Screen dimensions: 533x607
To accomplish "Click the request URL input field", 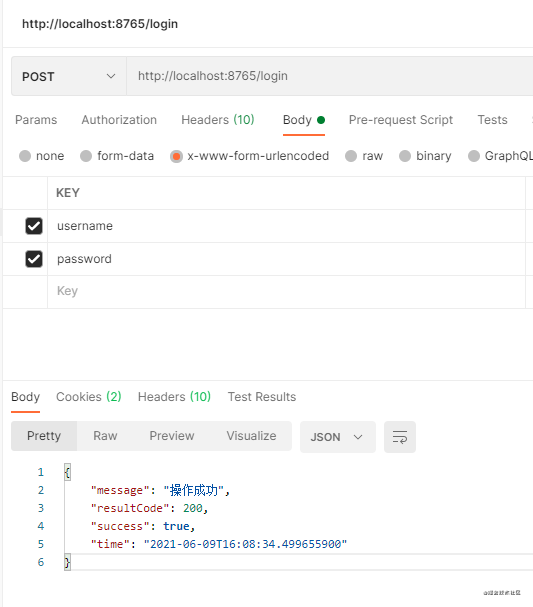I will [330, 76].
